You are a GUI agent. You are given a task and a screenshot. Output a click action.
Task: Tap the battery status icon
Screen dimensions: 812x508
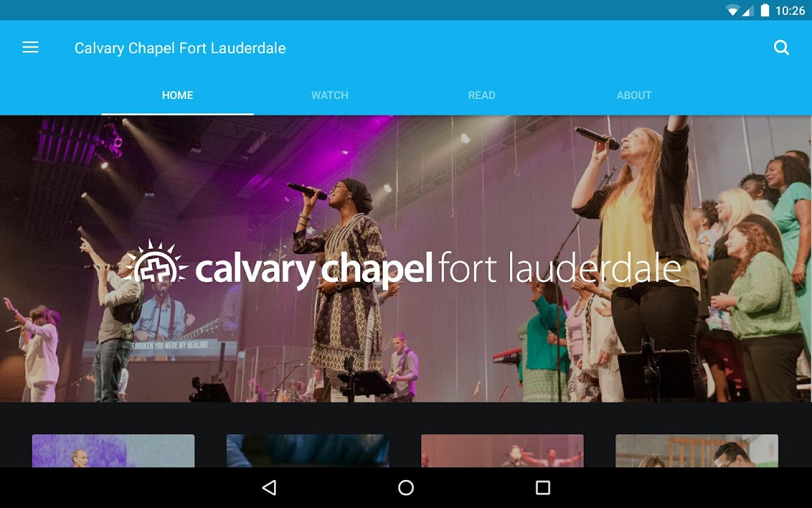765,10
